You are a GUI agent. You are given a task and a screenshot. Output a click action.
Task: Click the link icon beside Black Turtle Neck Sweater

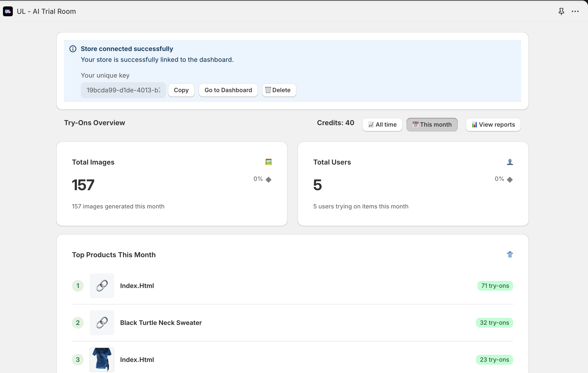point(102,323)
